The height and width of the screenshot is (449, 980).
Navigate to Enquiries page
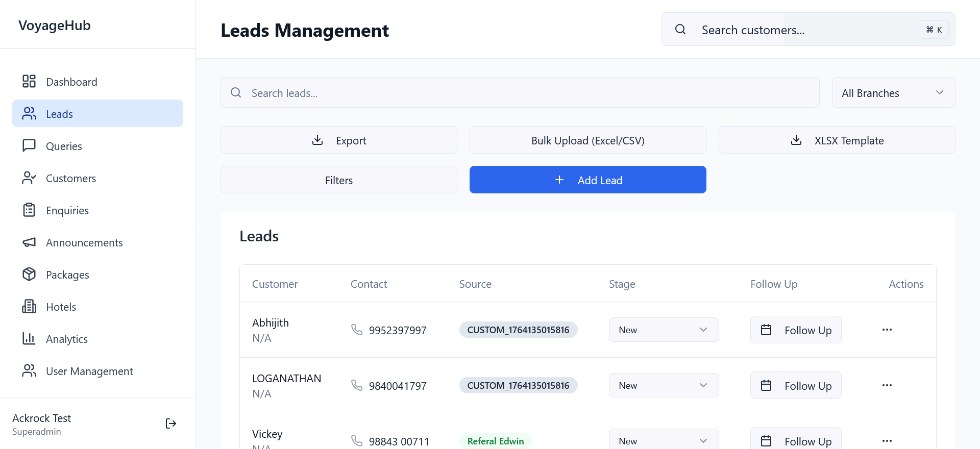pyautogui.click(x=97, y=210)
